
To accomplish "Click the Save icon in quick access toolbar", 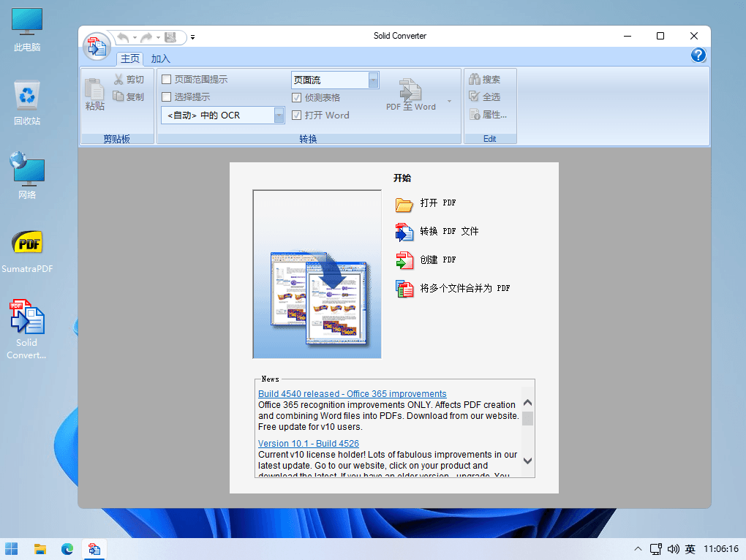I will 170,37.
